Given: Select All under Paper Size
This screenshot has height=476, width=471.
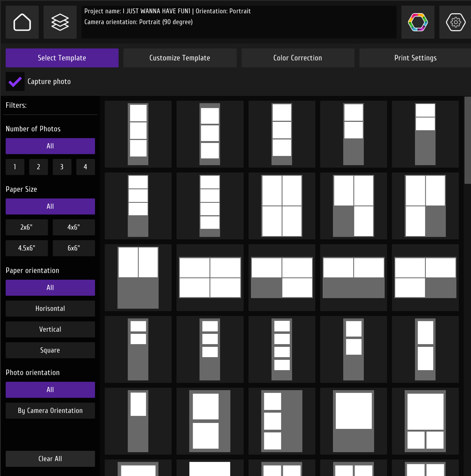Looking at the screenshot, I should pos(50,207).
